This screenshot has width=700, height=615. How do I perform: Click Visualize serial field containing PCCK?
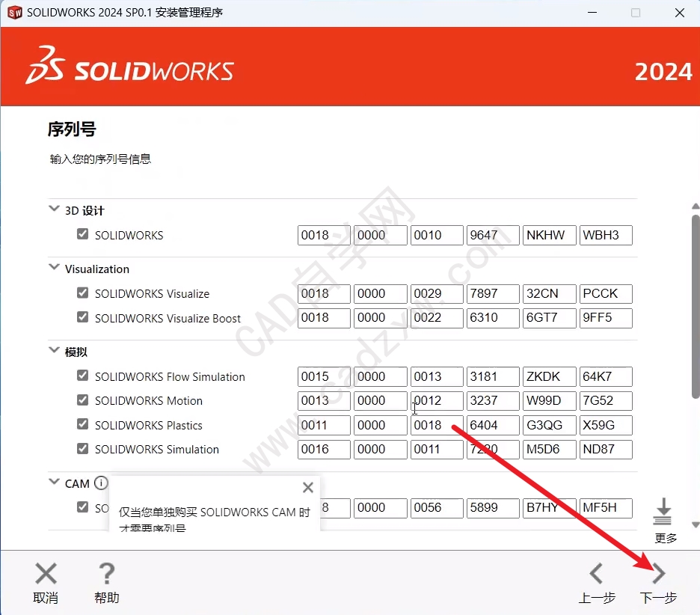pyautogui.click(x=606, y=294)
